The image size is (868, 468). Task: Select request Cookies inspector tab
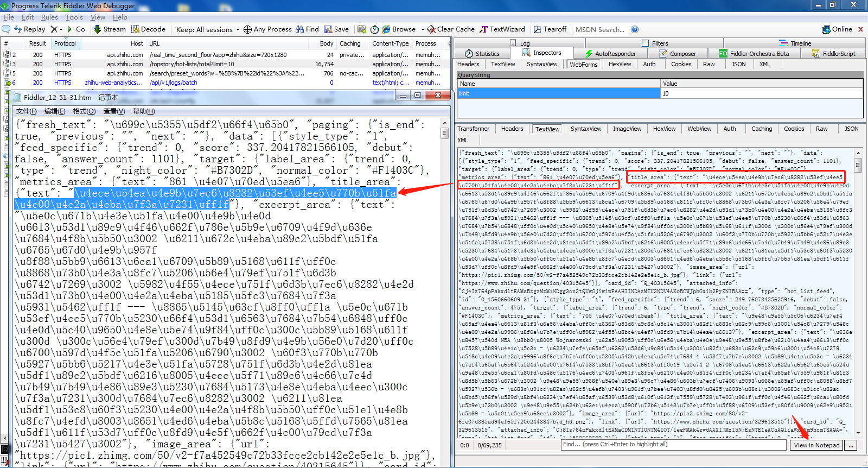681,64
